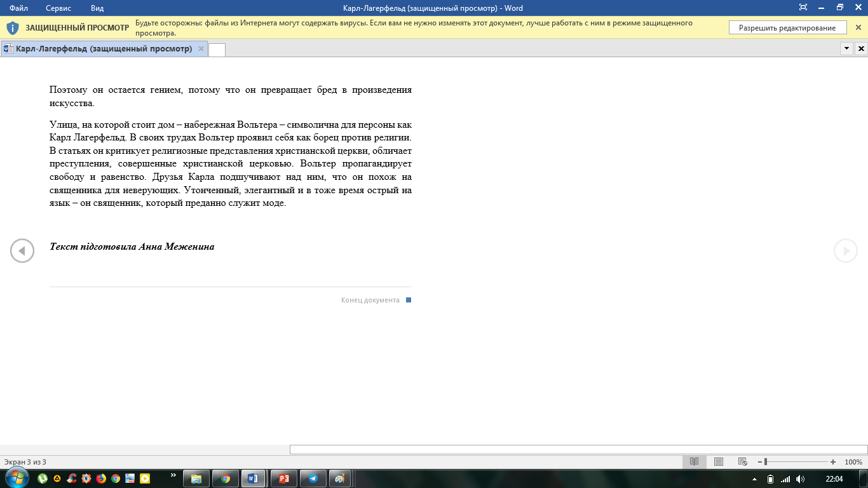
Task: Dismiss the protected view warning bar
Action: (858, 28)
